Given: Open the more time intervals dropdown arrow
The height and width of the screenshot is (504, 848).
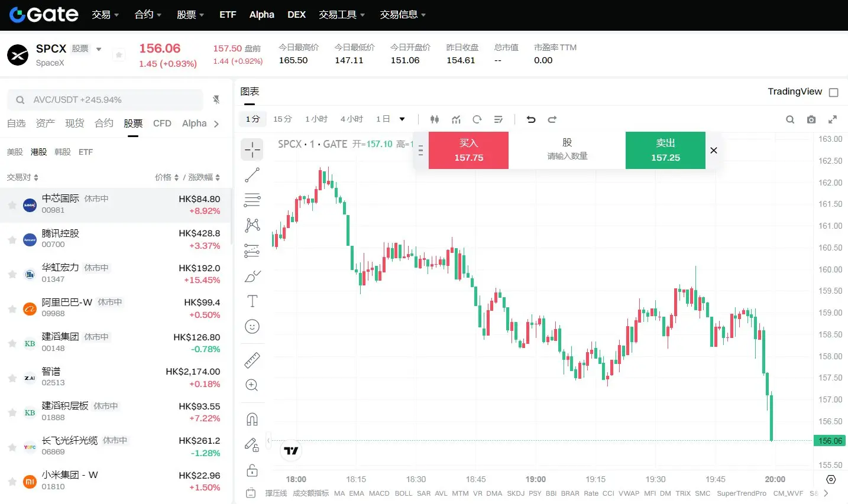Looking at the screenshot, I should 402,119.
